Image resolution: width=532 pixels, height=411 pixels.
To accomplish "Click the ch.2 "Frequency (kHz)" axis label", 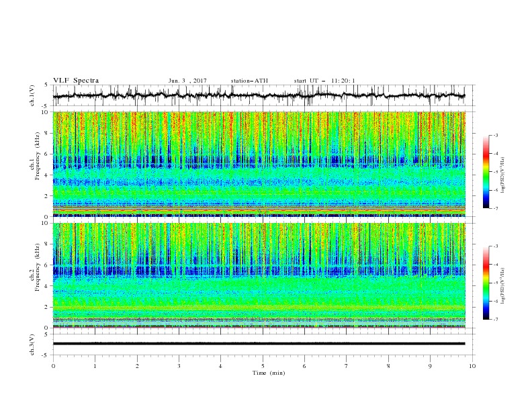I will 38,267.
